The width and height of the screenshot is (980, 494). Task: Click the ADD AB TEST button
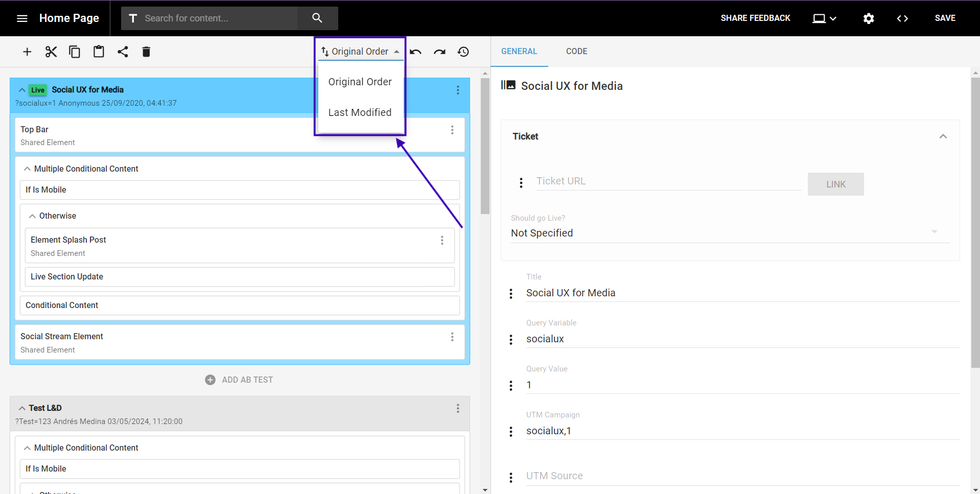(238, 380)
